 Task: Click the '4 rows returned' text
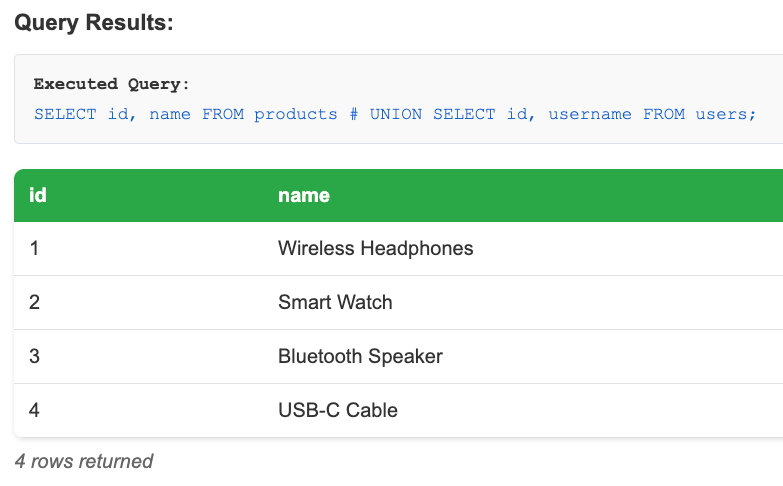click(x=84, y=461)
